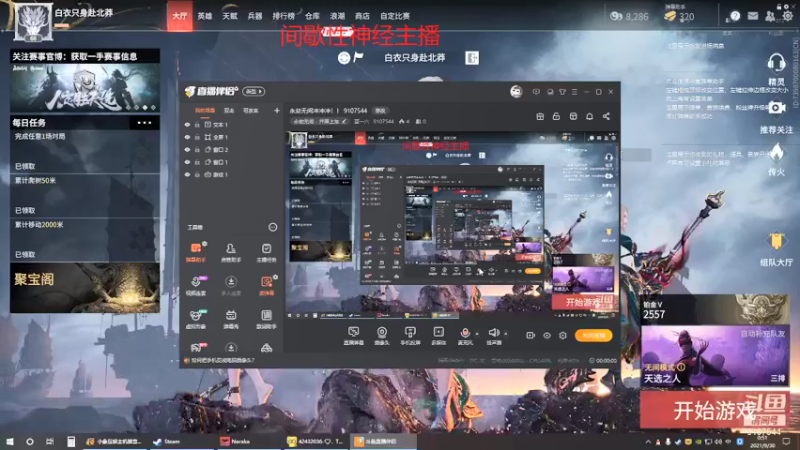
Task: Click the player avatar in the top-left corner
Action: (x=33, y=21)
